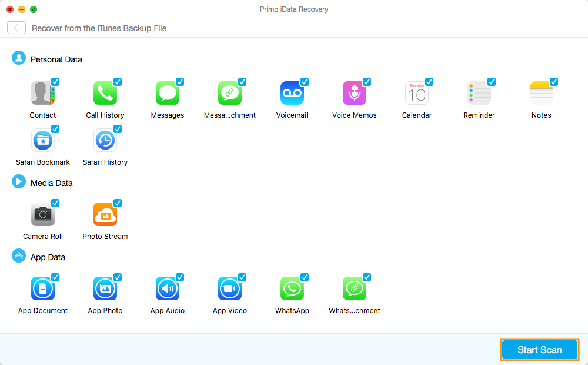Click the App Document label
The width and height of the screenshot is (588, 365).
point(43,311)
